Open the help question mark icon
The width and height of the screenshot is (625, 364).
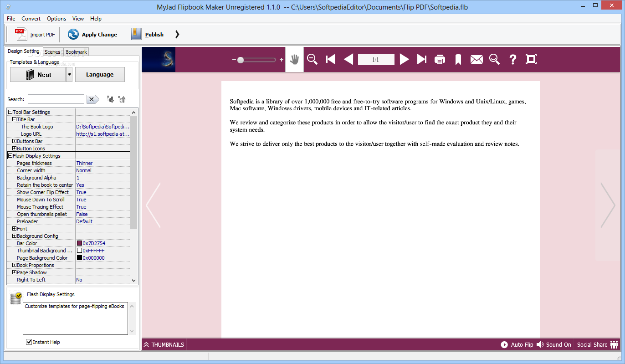(x=513, y=59)
